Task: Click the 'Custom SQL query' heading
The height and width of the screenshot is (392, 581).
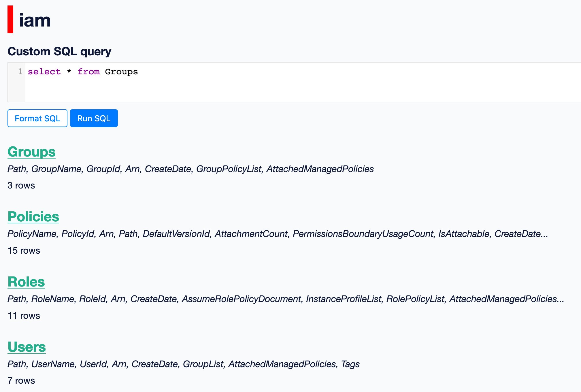Action: click(x=59, y=51)
